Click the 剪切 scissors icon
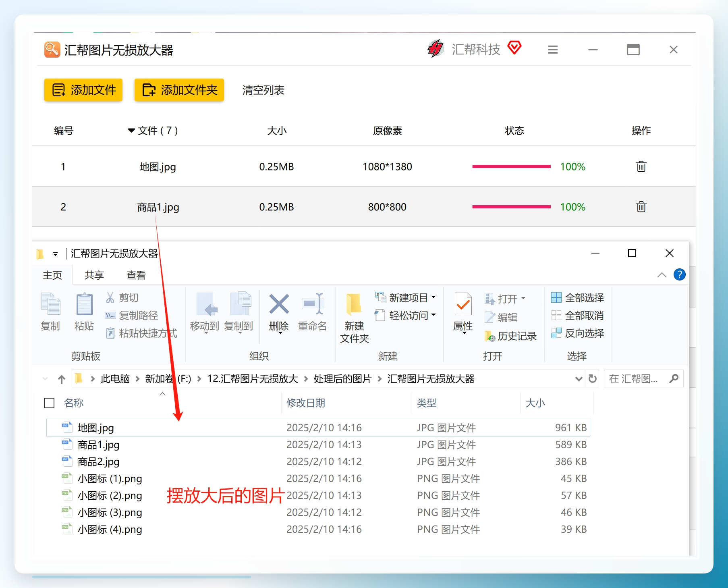The image size is (728, 588). pyautogui.click(x=110, y=298)
